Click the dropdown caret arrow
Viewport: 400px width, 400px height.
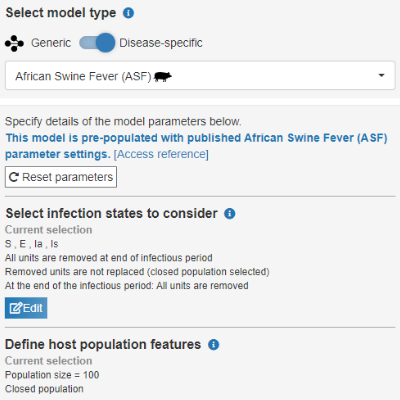point(381,75)
